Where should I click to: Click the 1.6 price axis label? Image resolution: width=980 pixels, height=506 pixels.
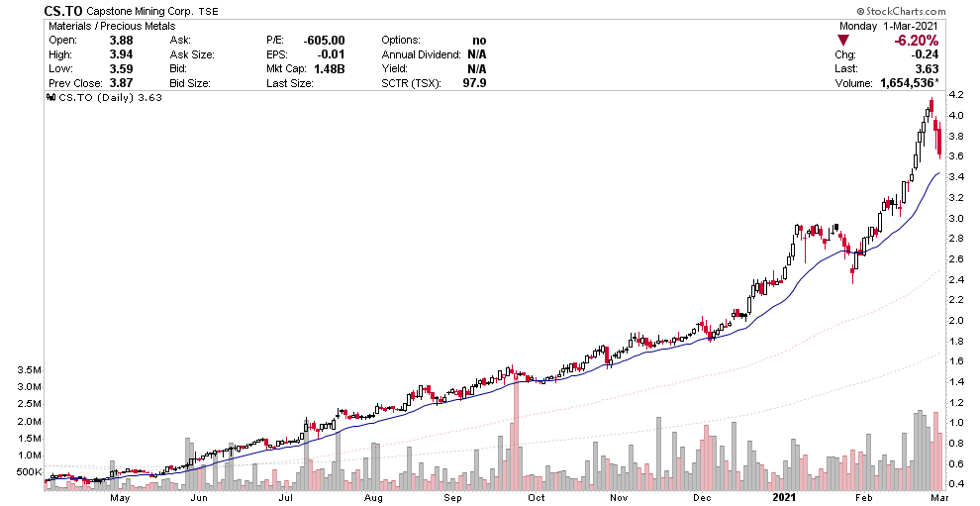click(x=956, y=361)
